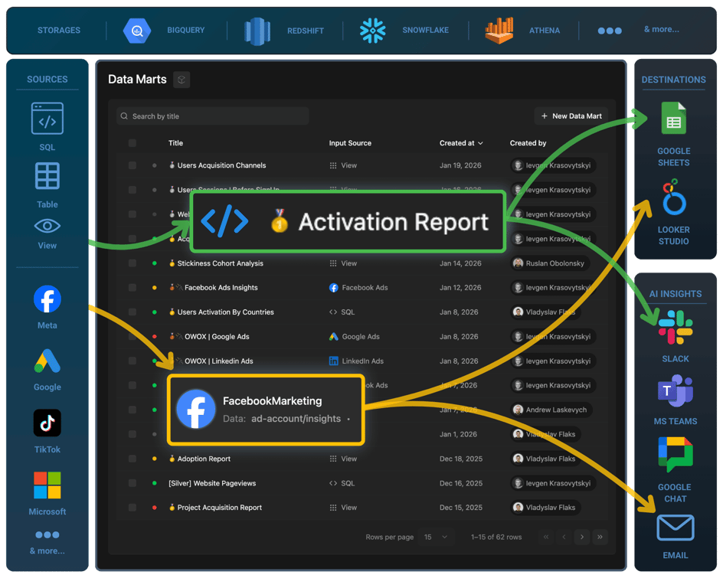Image resolution: width=723 pixels, height=588 pixels.
Task: Click the Snowflake storage icon
Action: (x=372, y=31)
